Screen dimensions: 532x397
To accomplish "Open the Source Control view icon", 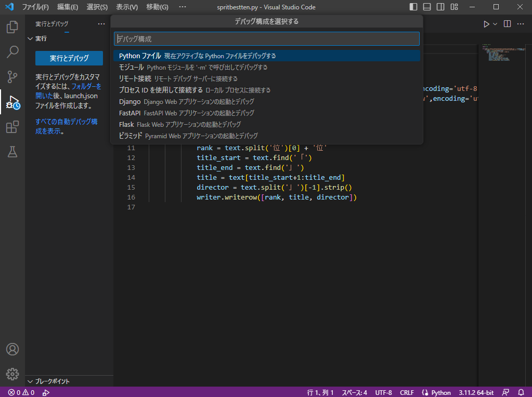I will point(12,77).
